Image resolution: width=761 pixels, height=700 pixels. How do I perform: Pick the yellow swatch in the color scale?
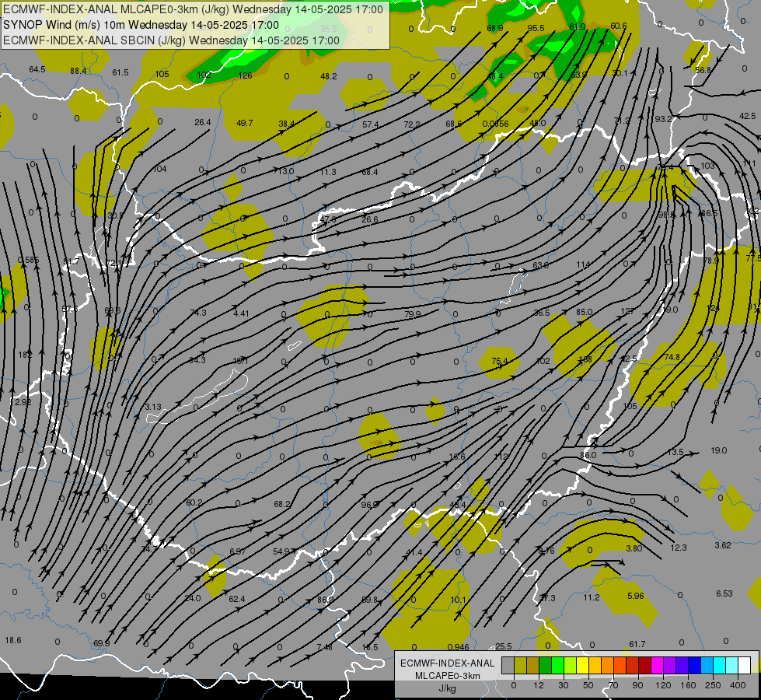click(x=583, y=665)
